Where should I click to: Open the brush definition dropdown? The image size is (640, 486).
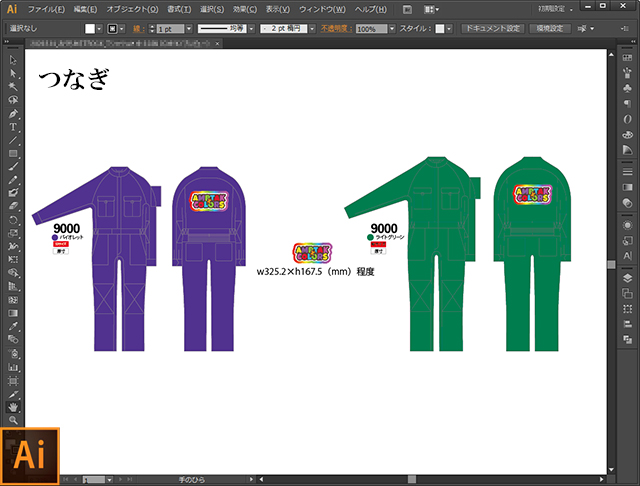(312, 29)
